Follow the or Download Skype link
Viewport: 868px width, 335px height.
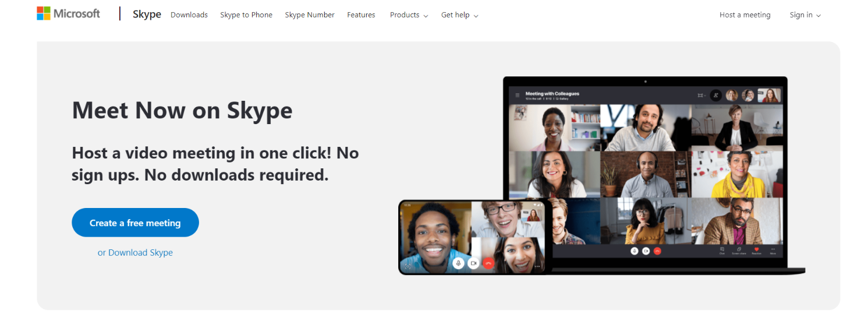[135, 252]
